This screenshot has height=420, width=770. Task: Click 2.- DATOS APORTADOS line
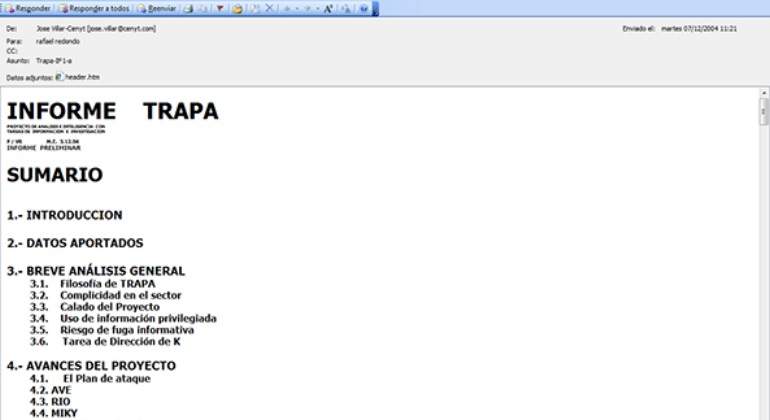tap(75, 243)
